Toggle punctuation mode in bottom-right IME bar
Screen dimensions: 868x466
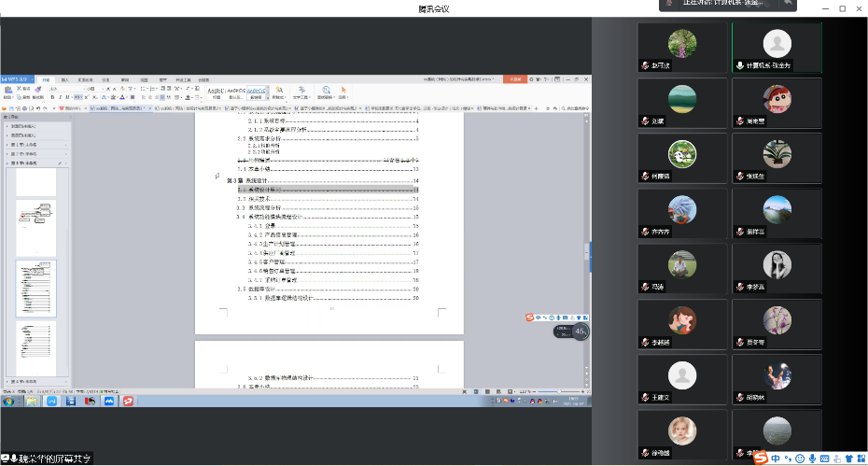tap(789, 459)
